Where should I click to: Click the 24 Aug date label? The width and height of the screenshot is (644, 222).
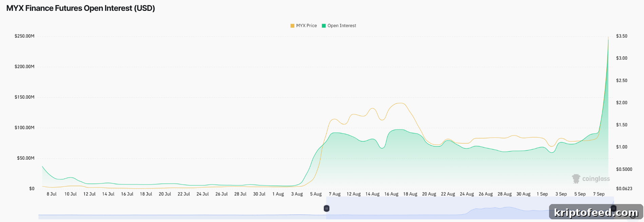point(467,194)
